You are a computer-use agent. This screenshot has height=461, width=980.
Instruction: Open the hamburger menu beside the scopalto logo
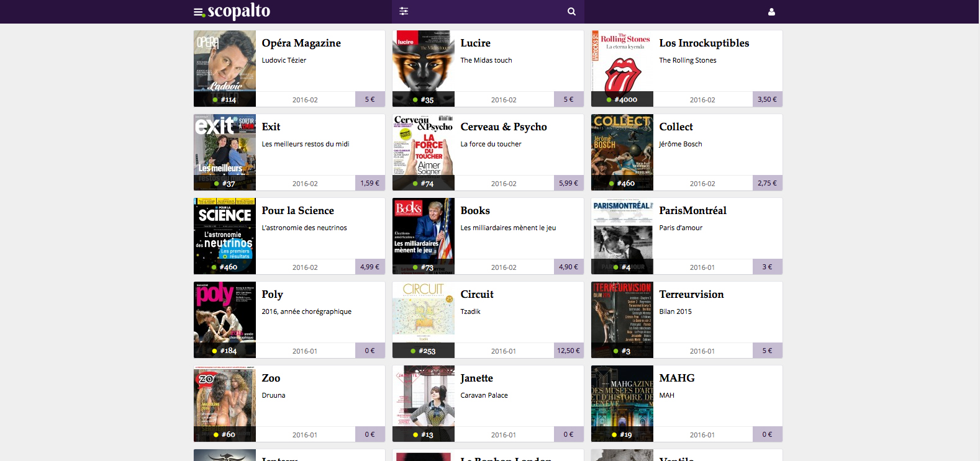click(199, 12)
